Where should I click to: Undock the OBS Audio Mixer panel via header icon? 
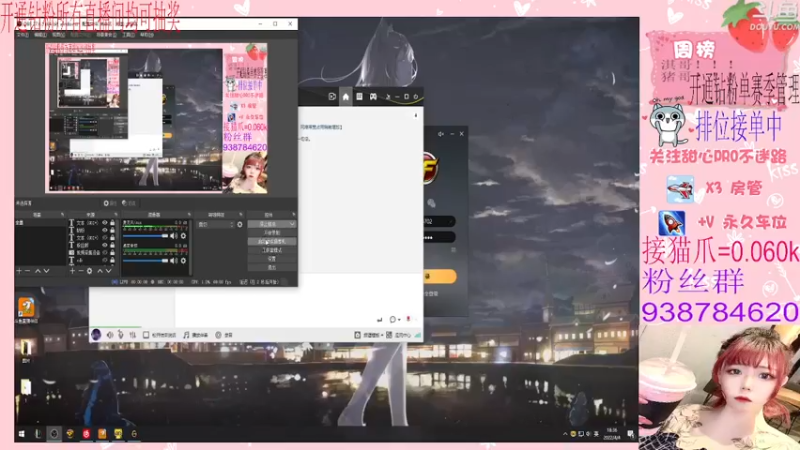(x=189, y=215)
